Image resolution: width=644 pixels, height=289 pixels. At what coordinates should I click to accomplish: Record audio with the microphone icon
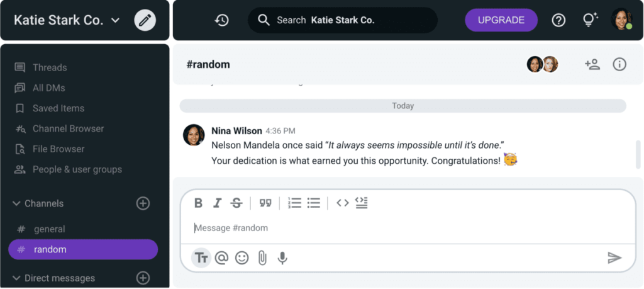[283, 258]
